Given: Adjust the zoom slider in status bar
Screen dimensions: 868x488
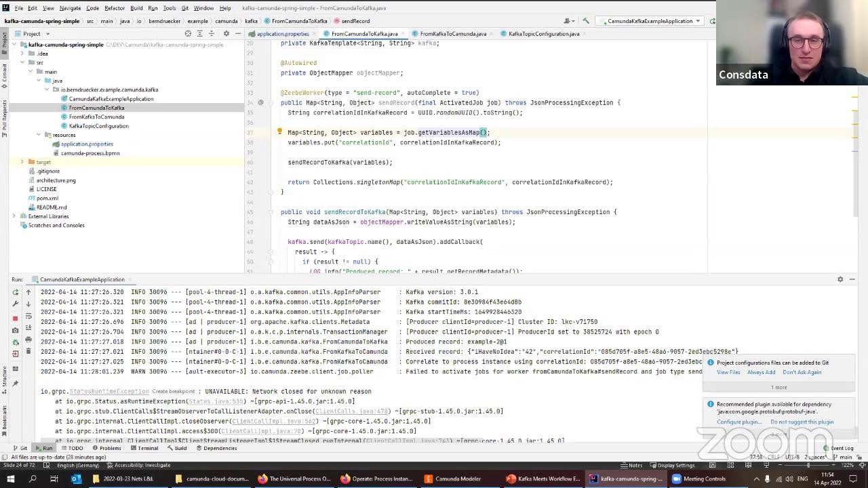Looking at the screenshot, I should coord(808,466).
